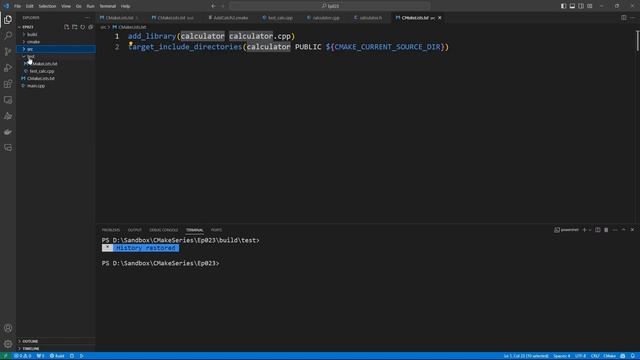The width and height of the screenshot is (640, 360).
Task: Open Customize Layout icon
Action: point(590,6)
